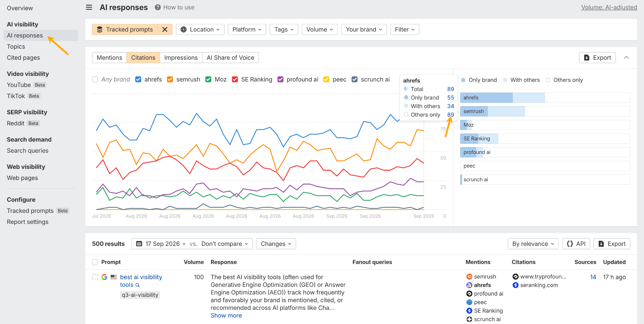The image size is (644, 324).
Task: Click the How to use help icon
Action: tap(158, 7)
